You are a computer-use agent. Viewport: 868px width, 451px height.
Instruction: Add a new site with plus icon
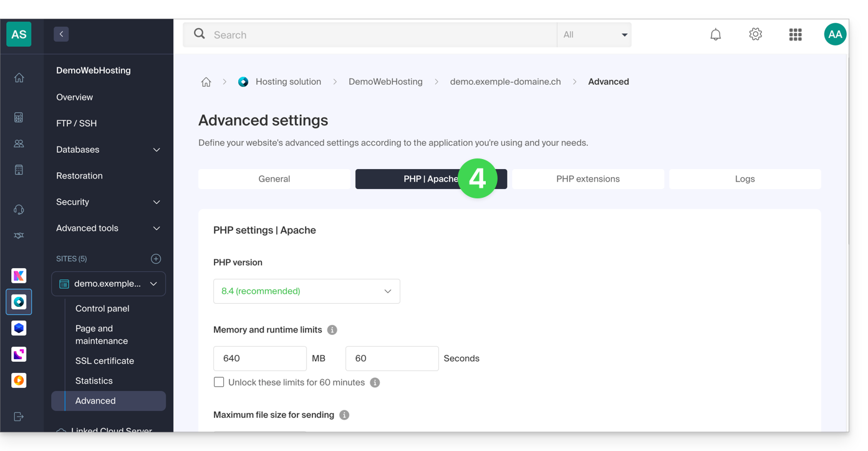point(156,259)
